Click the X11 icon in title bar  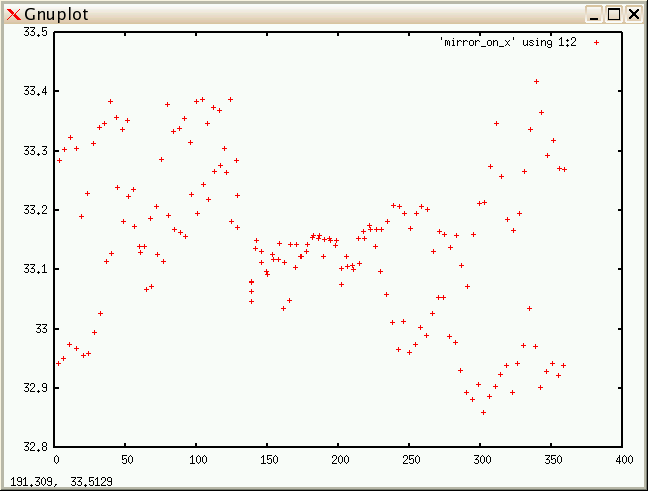click(x=13, y=14)
